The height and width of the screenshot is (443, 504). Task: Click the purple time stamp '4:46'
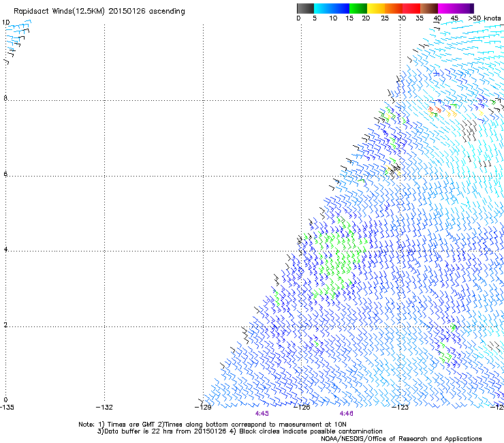(347, 414)
